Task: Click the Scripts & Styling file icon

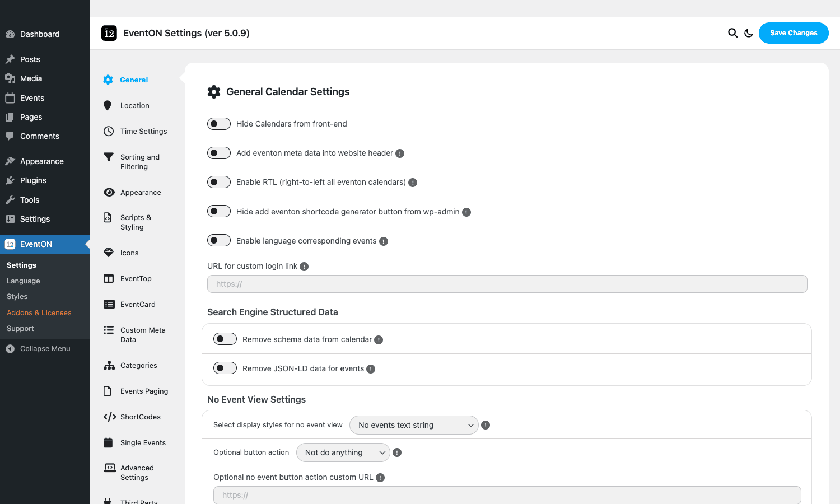Action: pyautogui.click(x=108, y=217)
